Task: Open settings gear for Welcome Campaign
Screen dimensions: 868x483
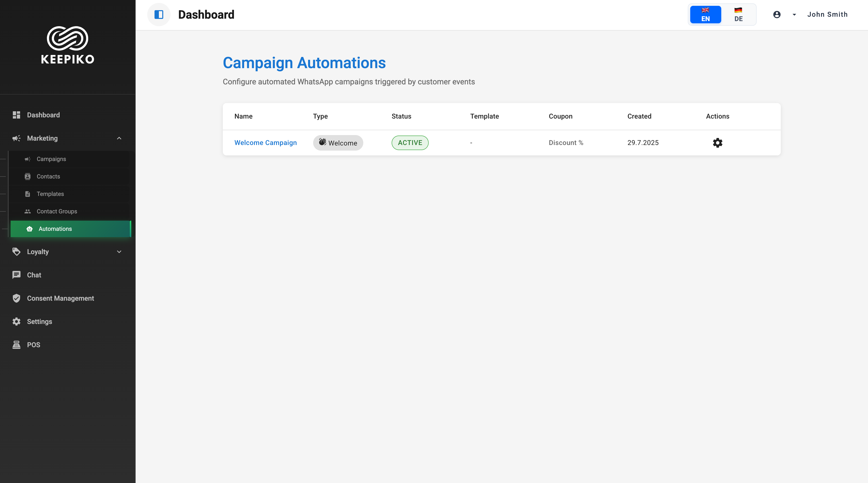Action: point(717,143)
